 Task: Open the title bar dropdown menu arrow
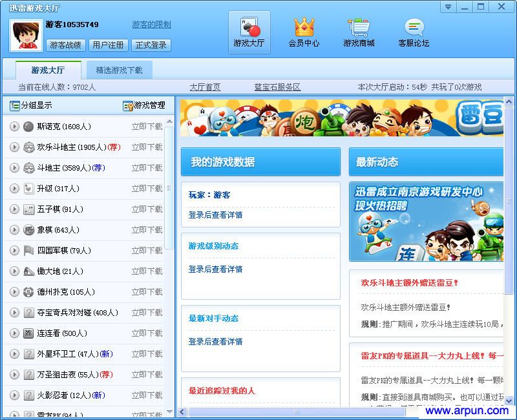pos(448,7)
